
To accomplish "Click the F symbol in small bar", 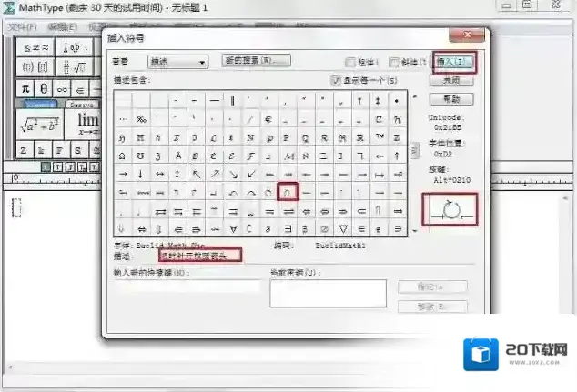I will (59, 150).
